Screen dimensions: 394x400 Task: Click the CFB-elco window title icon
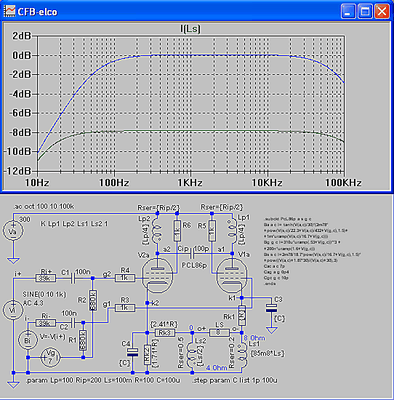(x=9, y=11)
